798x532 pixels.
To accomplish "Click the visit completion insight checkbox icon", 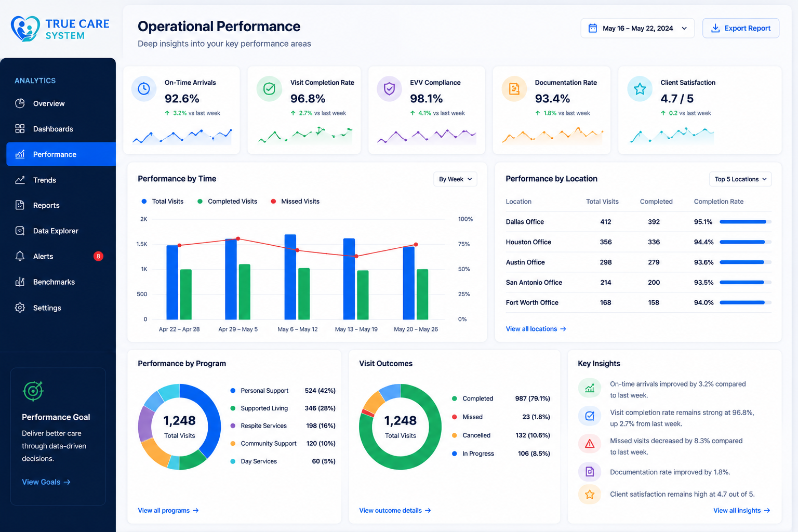I will point(590,416).
